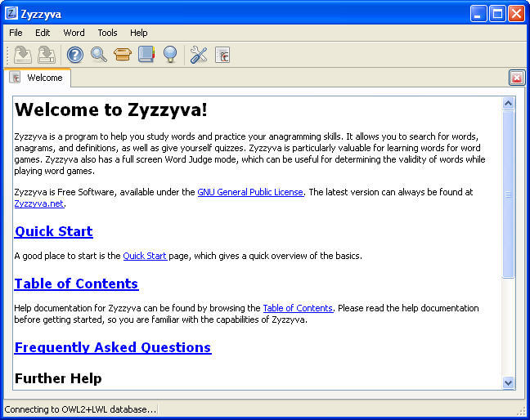Open the Tools menu

tap(107, 33)
